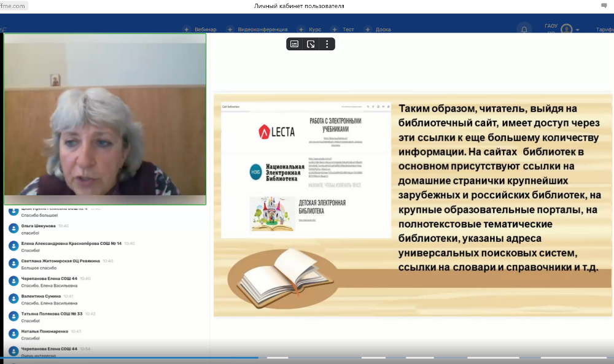
Task: Click the plus icon beside Доска
Action: [367, 29]
